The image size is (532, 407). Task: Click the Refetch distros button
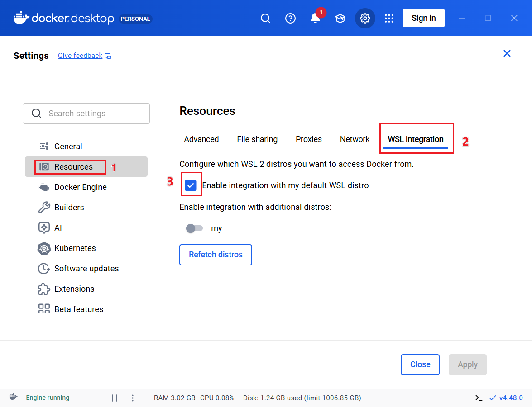tap(216, 255)
